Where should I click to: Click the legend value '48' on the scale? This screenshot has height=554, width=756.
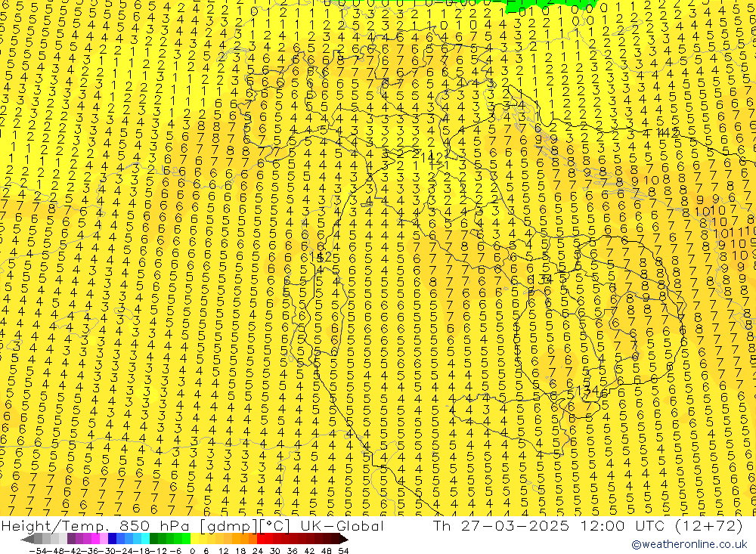click(326, 551)
